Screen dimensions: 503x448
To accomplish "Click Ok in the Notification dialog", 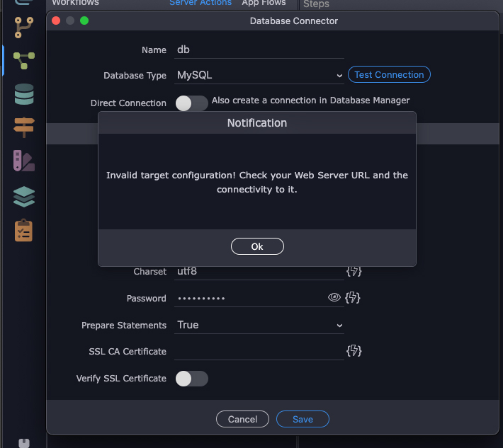I will [x=257, y=246].
